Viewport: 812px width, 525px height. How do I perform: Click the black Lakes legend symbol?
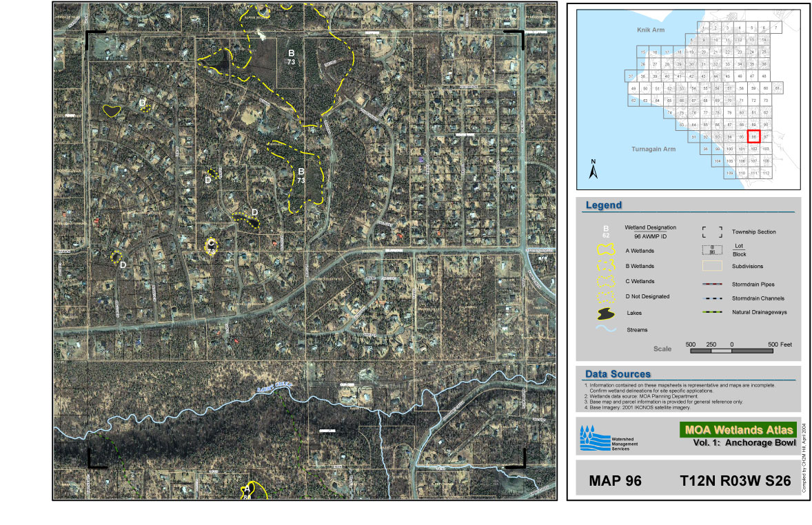click(606, 313)
